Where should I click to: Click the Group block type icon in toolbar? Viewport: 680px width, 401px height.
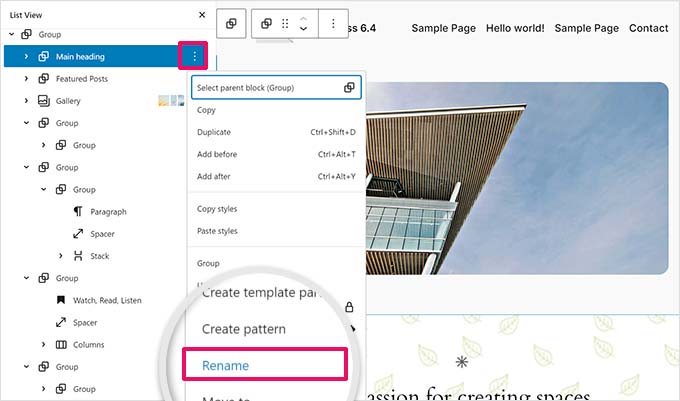point(268,23)
